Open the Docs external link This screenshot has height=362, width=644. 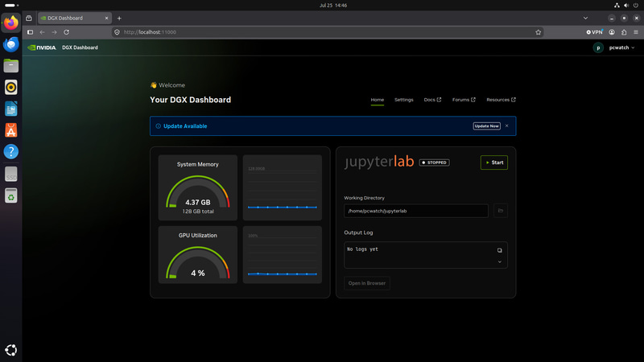click(x=432, y=100)
